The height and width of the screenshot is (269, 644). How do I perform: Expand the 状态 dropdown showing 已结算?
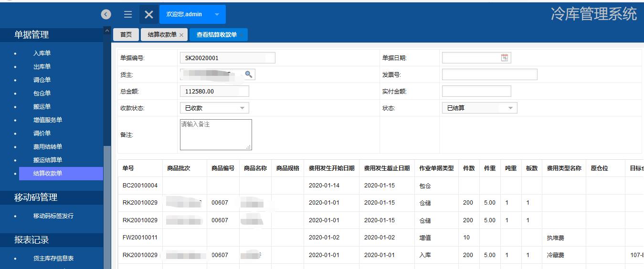tap(510, 108)
